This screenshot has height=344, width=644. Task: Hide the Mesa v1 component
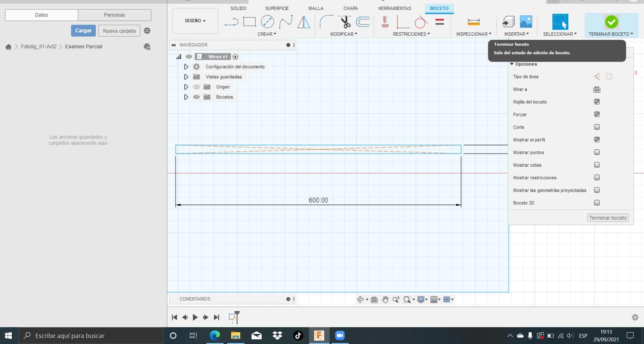[189, 57]
